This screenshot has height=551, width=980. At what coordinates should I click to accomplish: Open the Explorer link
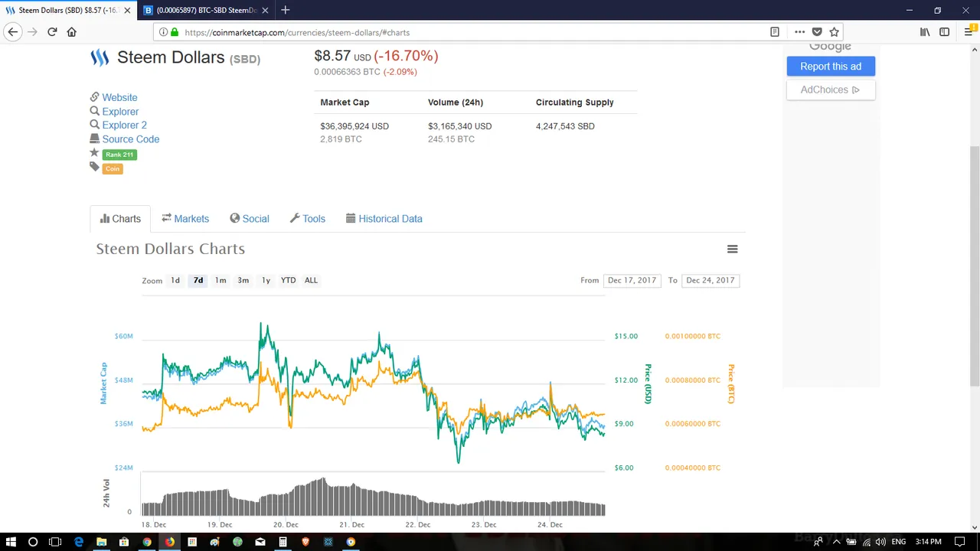coord(120,112)
